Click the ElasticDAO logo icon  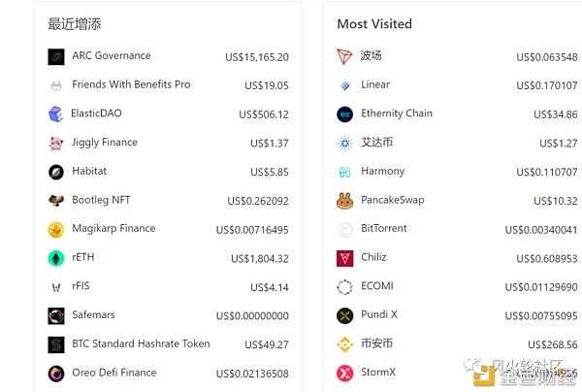(56, 114)
